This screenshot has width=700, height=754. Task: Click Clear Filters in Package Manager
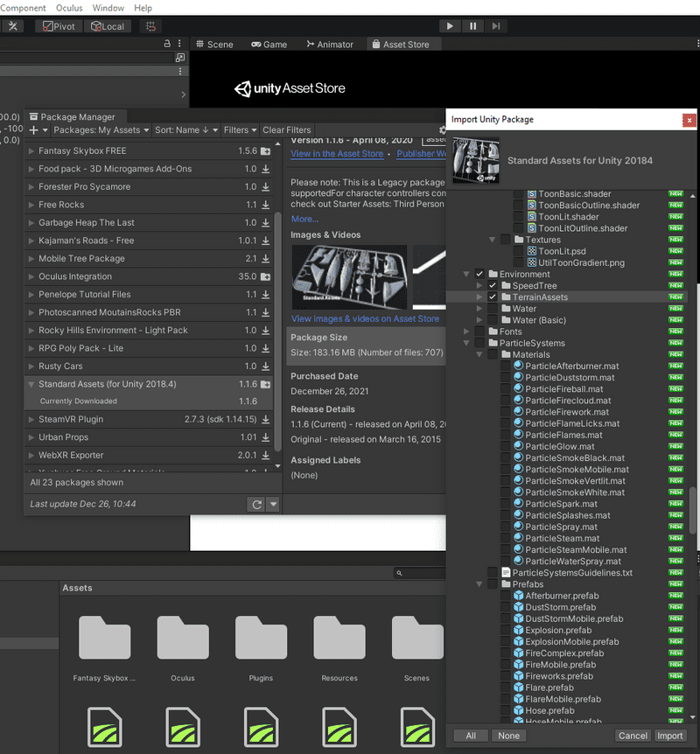[287, 130]
